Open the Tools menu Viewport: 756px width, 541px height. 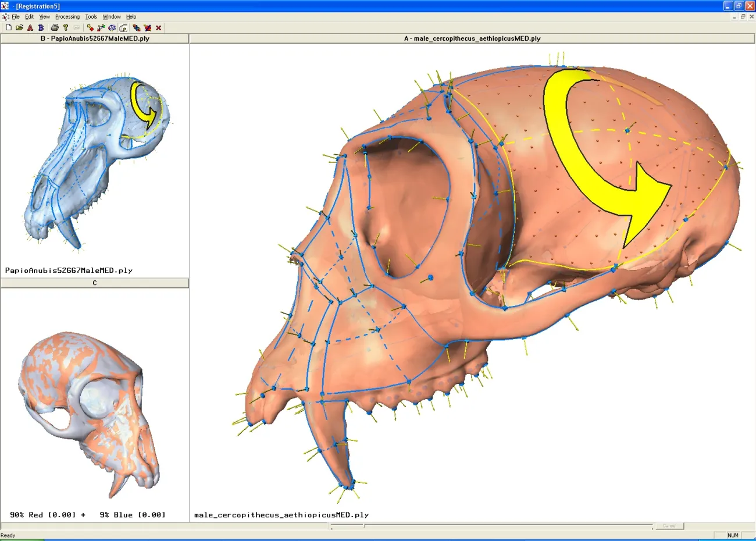tap(91, 17)
